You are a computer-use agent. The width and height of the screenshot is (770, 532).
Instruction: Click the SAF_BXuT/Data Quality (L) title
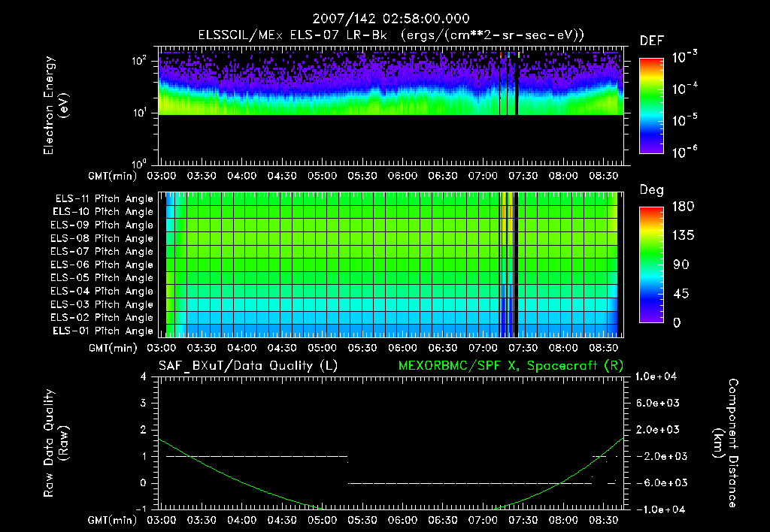[248, 366]
